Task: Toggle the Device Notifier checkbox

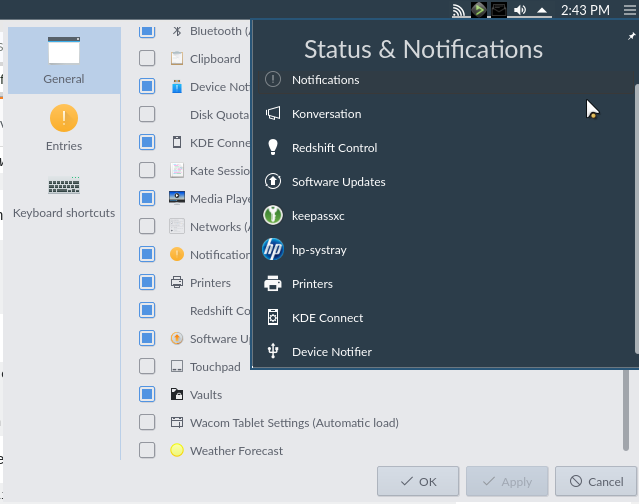Action: (147, 86)
